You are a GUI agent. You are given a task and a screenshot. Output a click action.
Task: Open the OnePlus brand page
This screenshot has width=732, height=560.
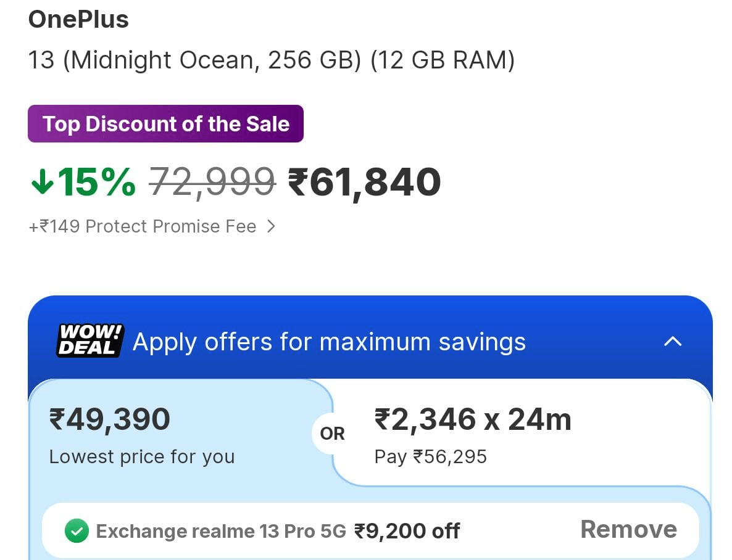78,19
